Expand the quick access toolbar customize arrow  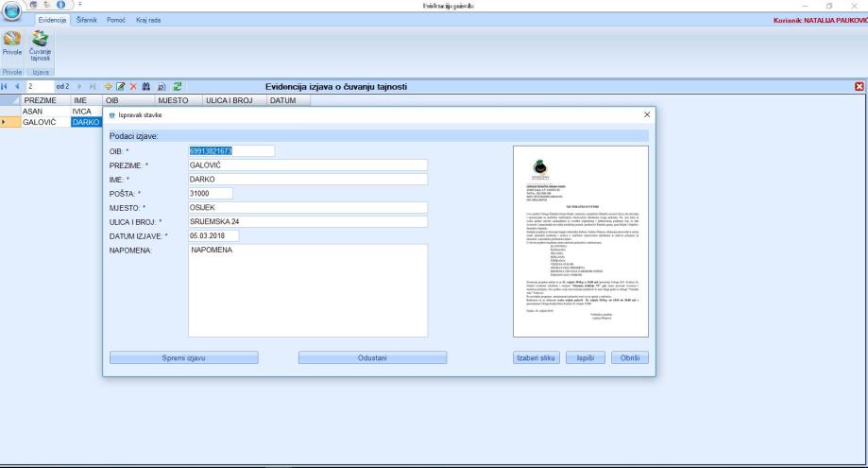(x=79, y=5)
